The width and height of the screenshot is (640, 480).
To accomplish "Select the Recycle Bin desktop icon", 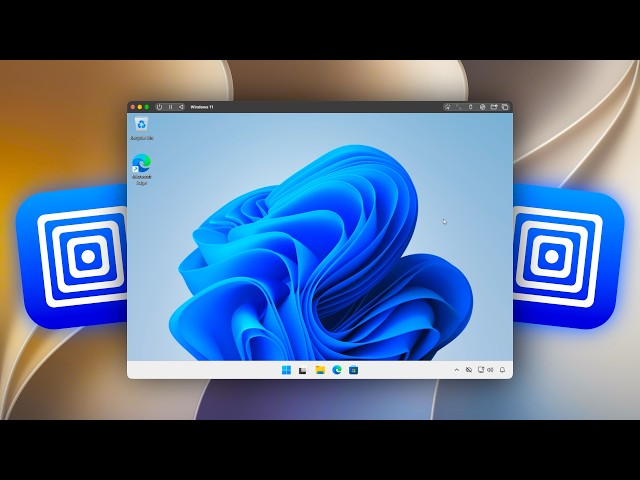I will [142, 129].
